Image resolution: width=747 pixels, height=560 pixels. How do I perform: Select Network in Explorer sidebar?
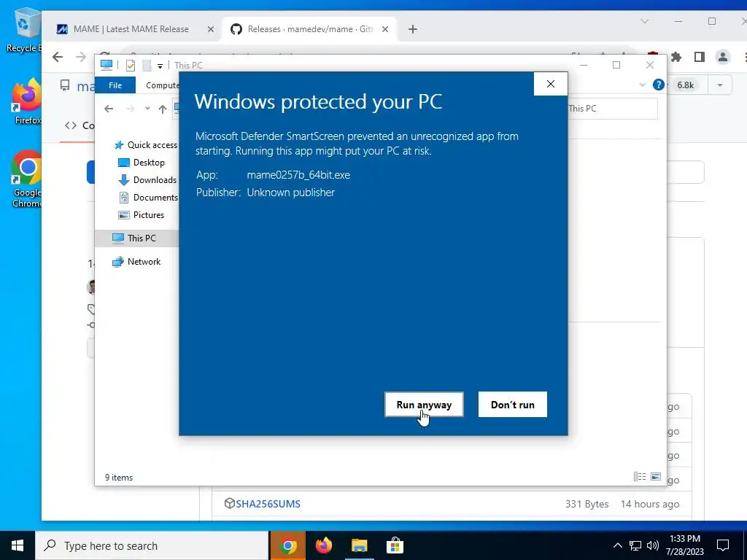point(136,262)
